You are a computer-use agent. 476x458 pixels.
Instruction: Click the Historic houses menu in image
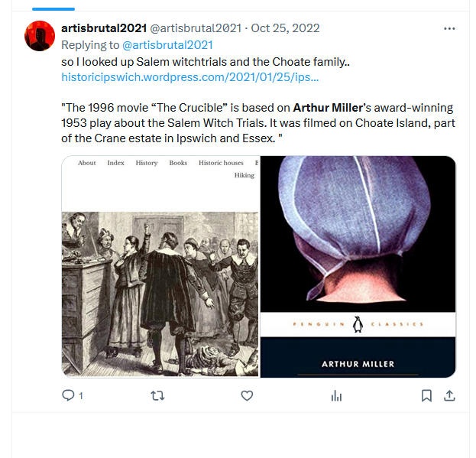pos(221,163)
